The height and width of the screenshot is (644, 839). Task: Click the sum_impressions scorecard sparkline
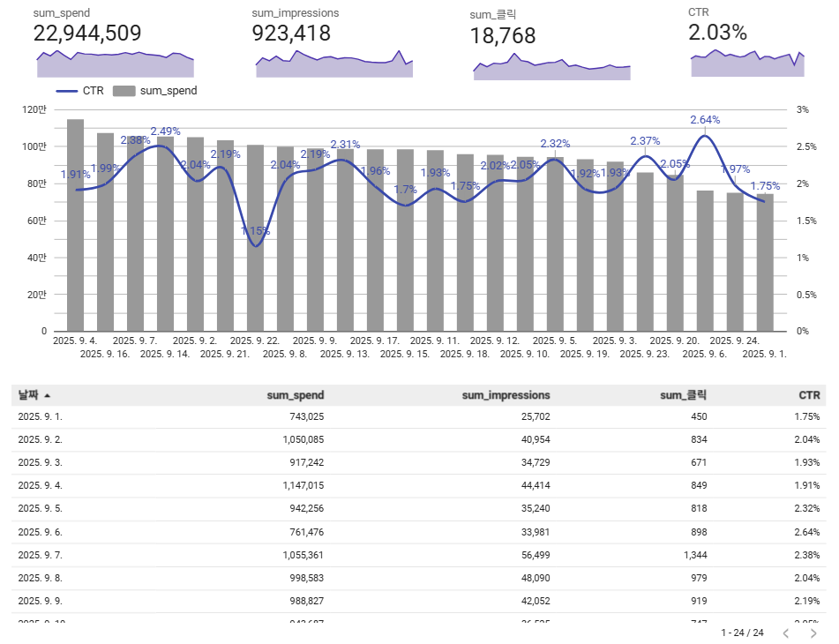point(333,65)
